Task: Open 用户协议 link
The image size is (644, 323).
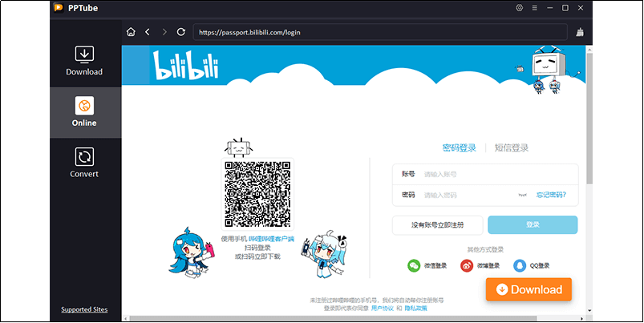Action: (383, 309)
